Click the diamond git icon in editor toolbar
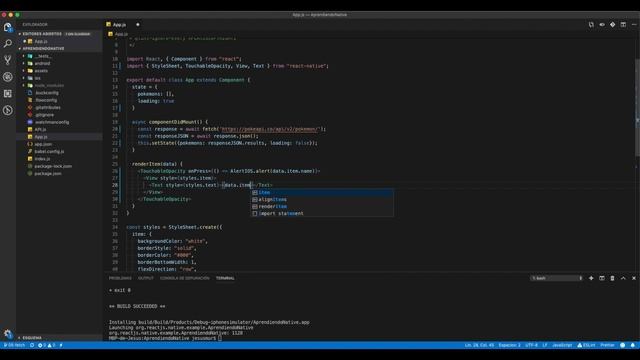Image resolution: width=640 pixels, height=360 pixels. tap(613, 25)
